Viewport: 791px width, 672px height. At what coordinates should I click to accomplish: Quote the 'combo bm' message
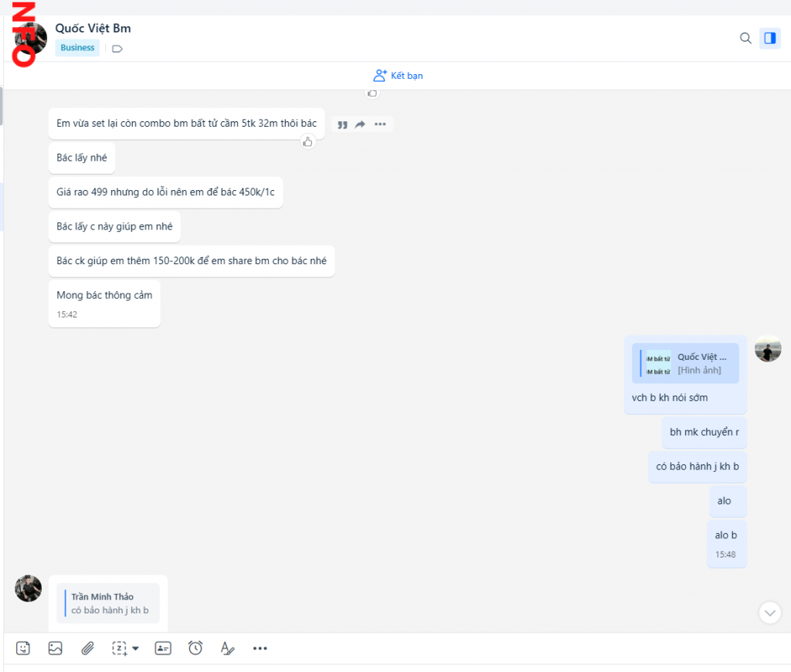(x=342, y=124)
